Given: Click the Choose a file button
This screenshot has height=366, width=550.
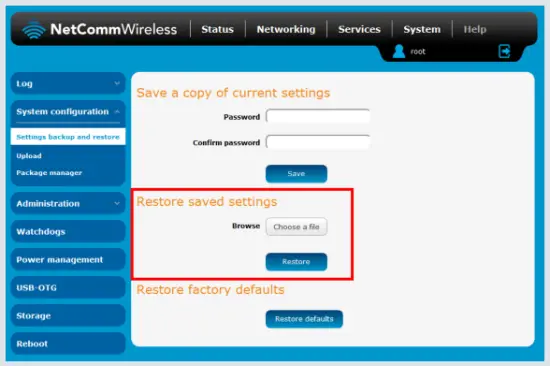Looking at the screenshot, I should tap(296, 227).
